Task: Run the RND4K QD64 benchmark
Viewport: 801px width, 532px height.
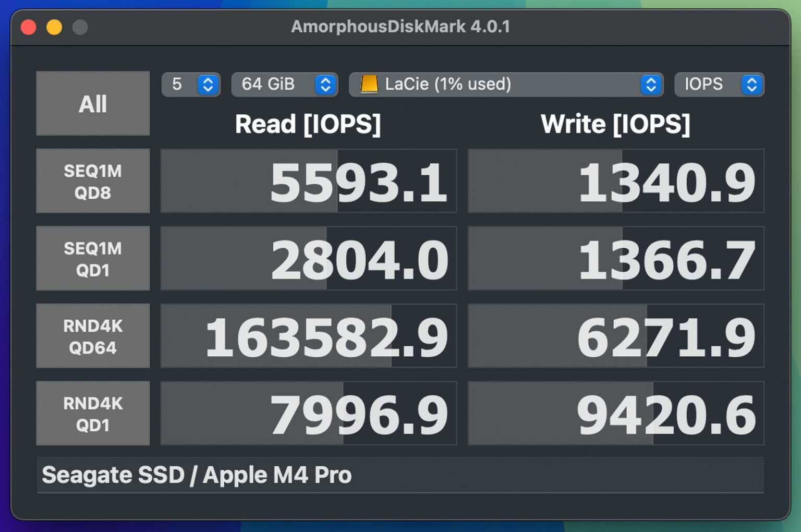Action: point(93,336)
